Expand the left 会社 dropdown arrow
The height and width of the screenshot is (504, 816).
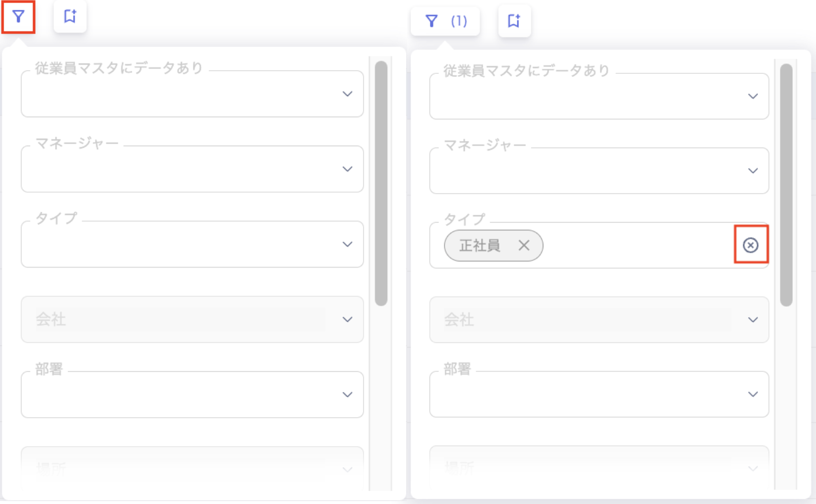pyautogui.click(x=347, y=320)
